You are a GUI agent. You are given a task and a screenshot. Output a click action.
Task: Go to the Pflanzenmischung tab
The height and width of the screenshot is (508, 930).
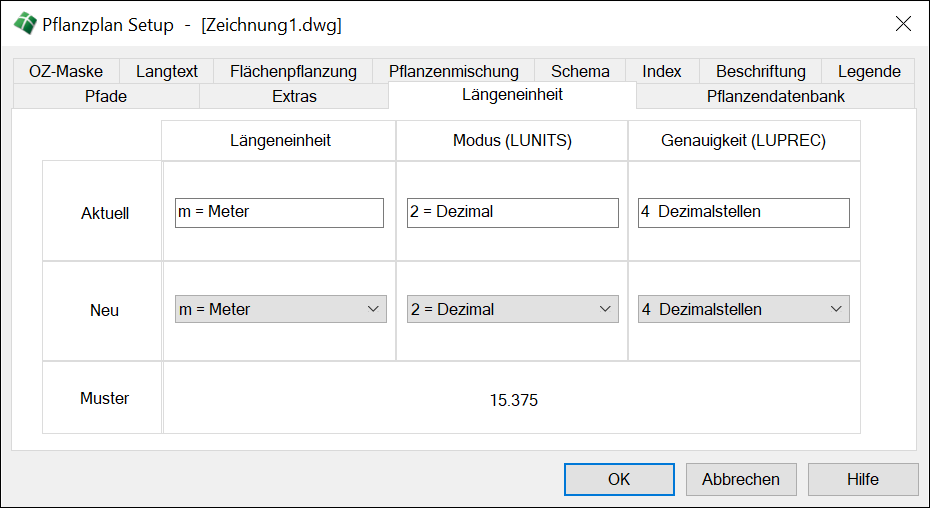point(453,71)
